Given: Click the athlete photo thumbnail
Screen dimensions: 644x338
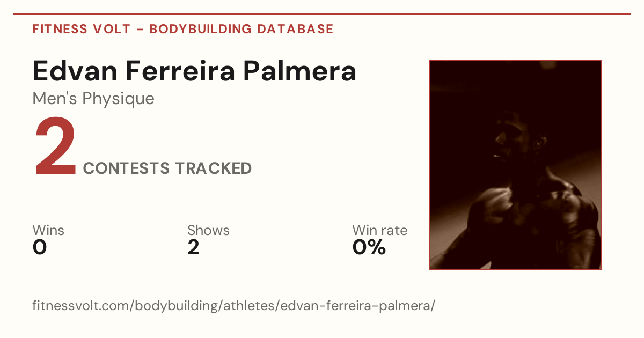Looking at the screenshot, I should (515, 165).
